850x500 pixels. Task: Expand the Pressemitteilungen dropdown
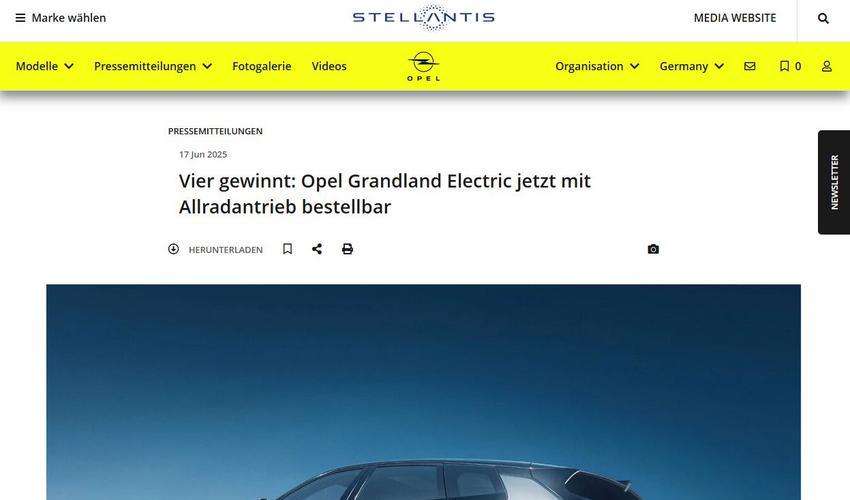click(x=153, y=66)
